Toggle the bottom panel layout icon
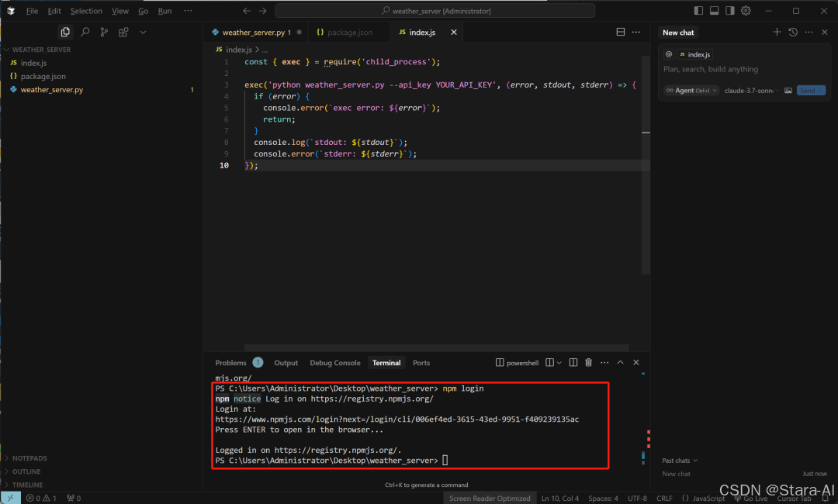Viewport: 838px width, 504px height. coord(714,11)
